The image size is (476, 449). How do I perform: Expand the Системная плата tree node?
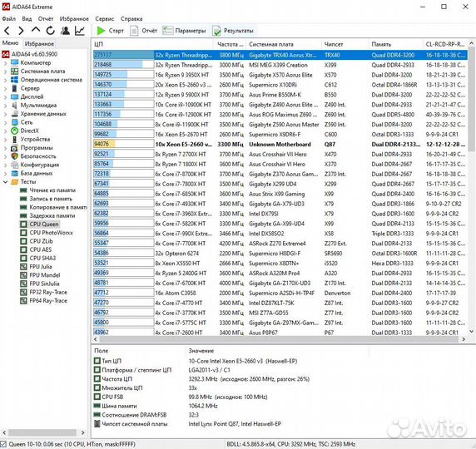[6, 72]
